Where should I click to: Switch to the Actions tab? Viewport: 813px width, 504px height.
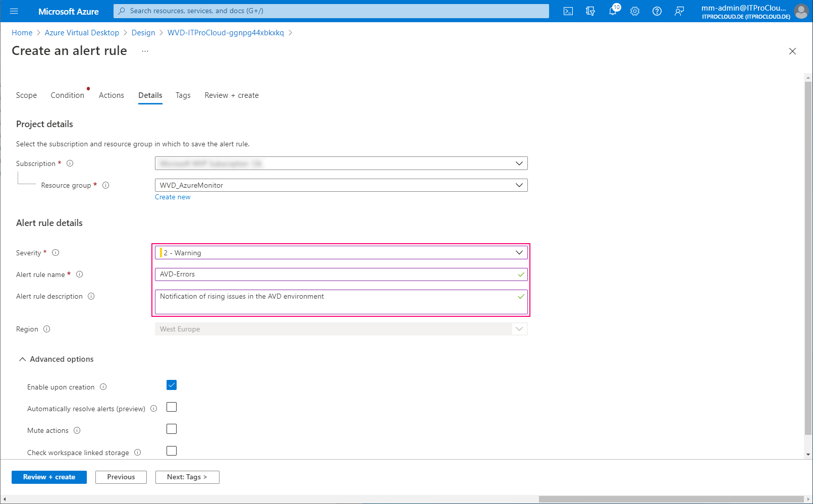(x=111, y=95)
